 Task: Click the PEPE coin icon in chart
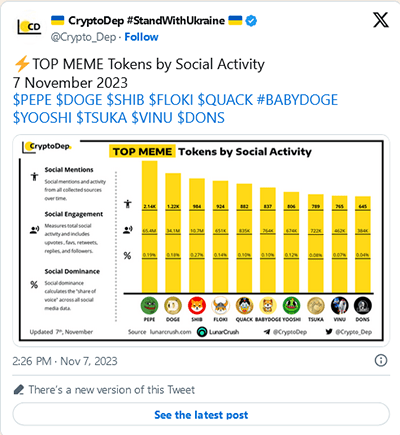149,305
